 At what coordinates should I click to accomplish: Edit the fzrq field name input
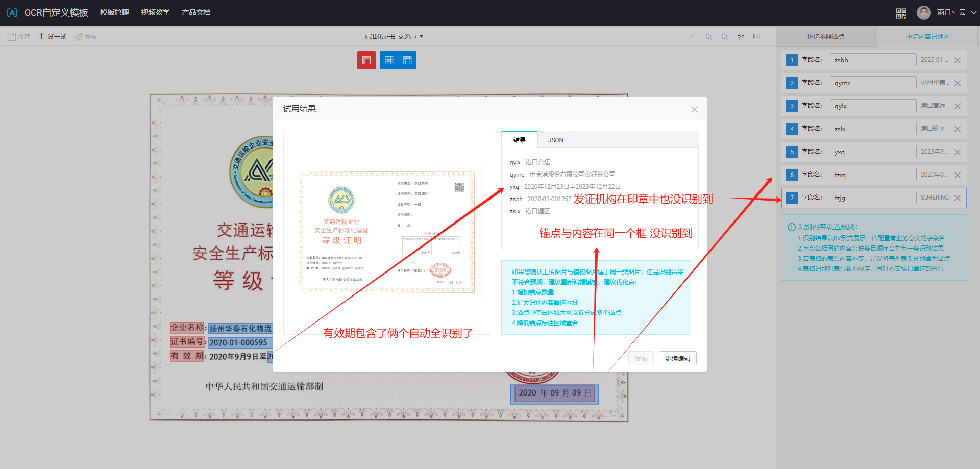click(873, 175)
